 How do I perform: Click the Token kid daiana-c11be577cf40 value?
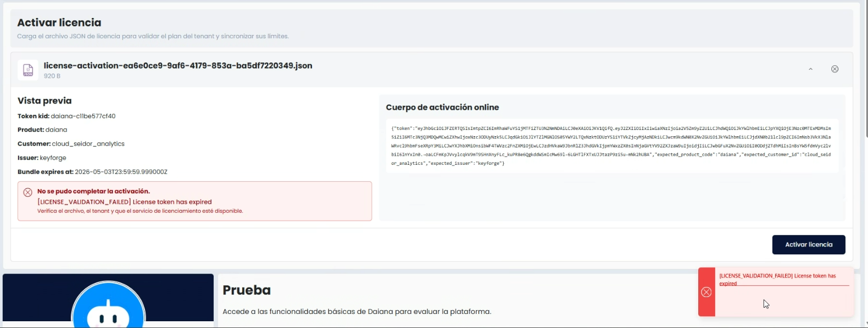(x=83, y=116)
